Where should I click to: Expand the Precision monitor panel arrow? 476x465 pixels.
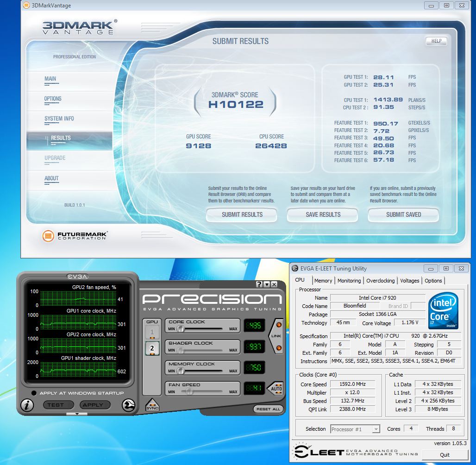point(77,414)
